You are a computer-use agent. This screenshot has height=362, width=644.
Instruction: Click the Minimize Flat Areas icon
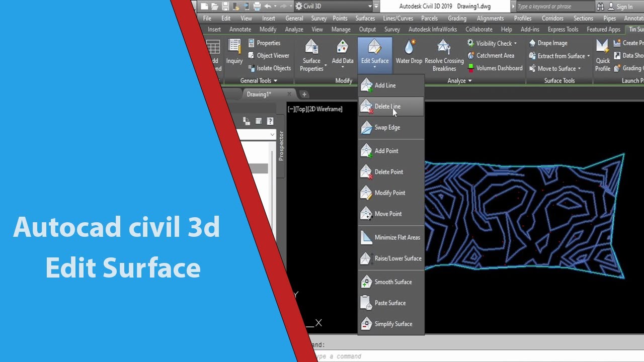pyautogui.click(x=366, y=237)
